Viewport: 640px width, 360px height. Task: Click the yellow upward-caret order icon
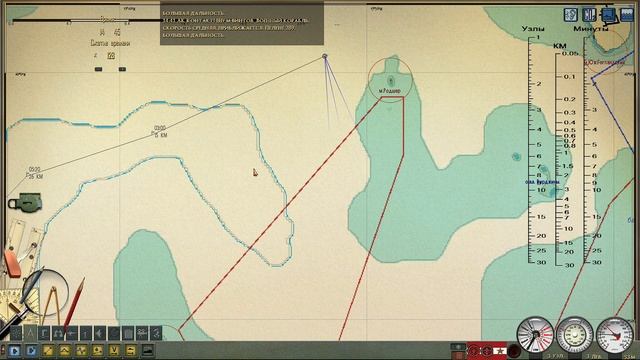[x=64, y=351]
